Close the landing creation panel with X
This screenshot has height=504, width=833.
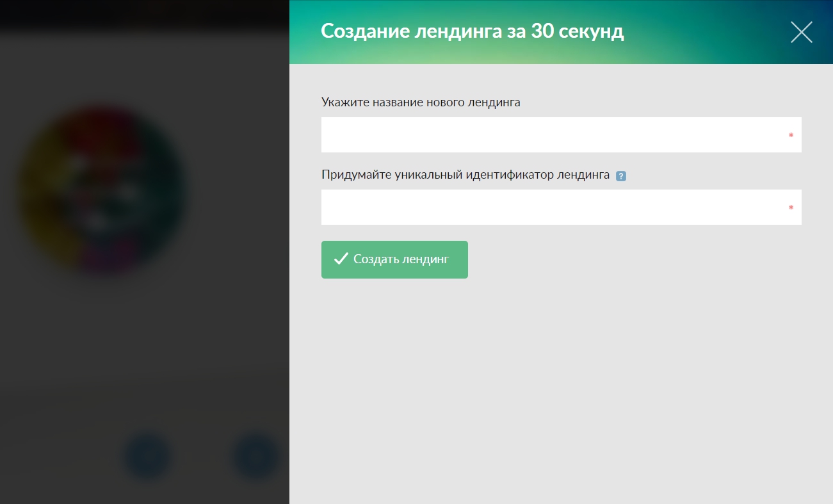801,32
